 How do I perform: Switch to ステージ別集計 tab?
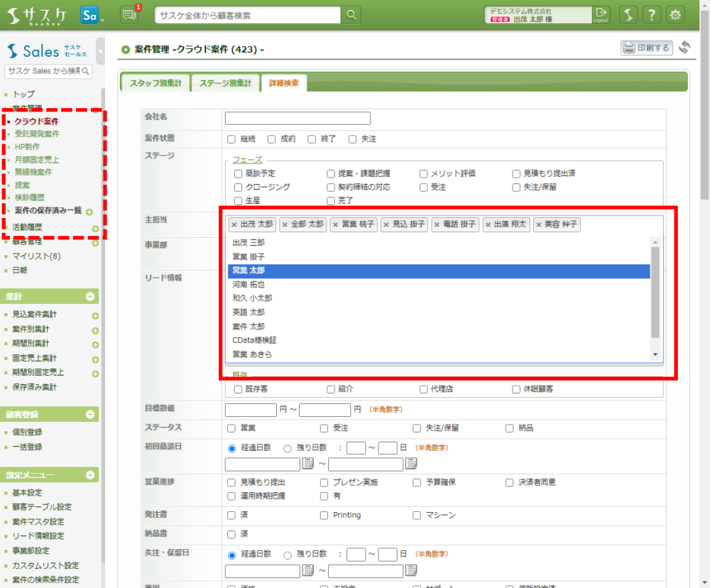(225, 83)
